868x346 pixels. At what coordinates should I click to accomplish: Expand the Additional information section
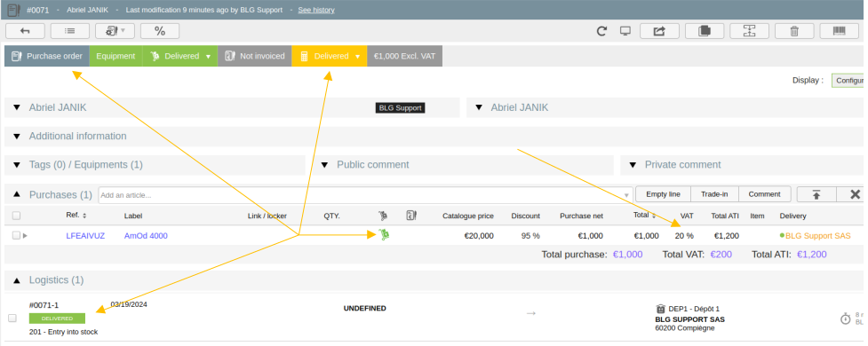click(x=17, y=137)
